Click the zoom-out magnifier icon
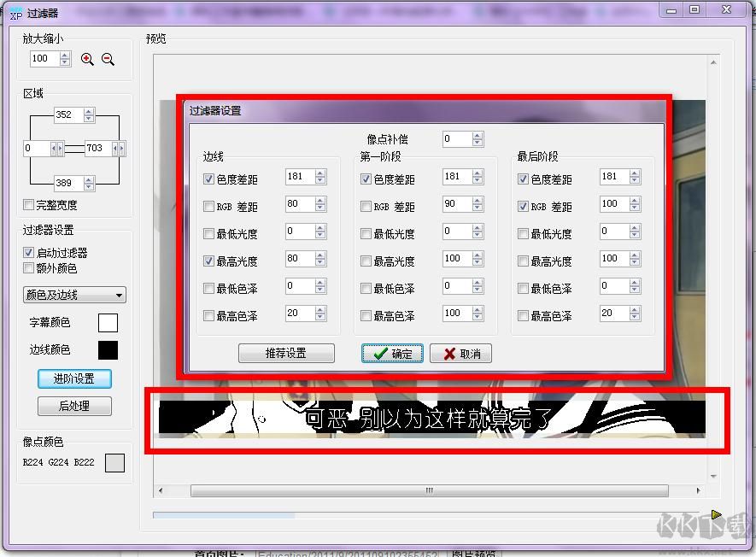Viewport: 756px width, 557px height. 106,59
